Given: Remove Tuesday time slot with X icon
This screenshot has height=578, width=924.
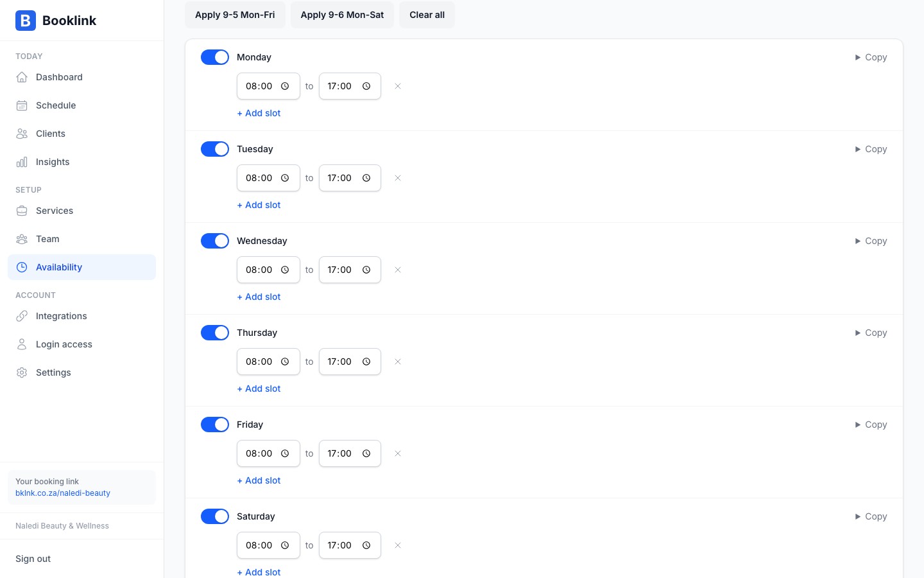Looking at the screenshot, I should click(398, 178).
